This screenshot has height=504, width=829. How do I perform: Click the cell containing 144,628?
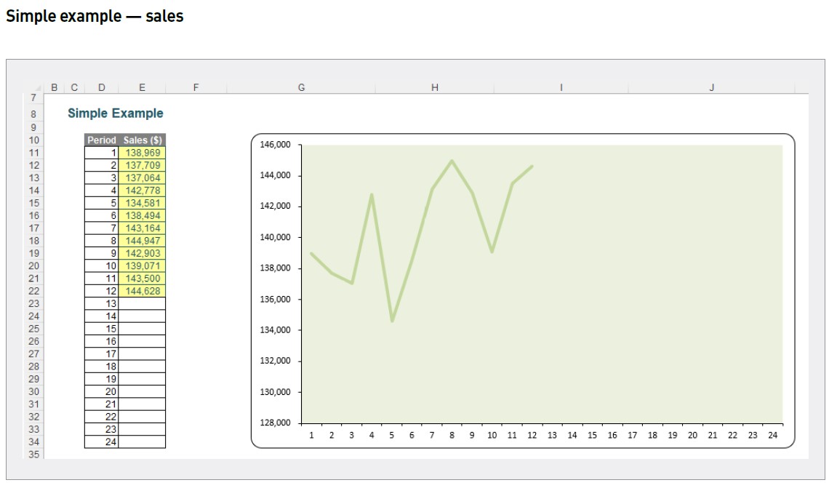coord(143,292)
